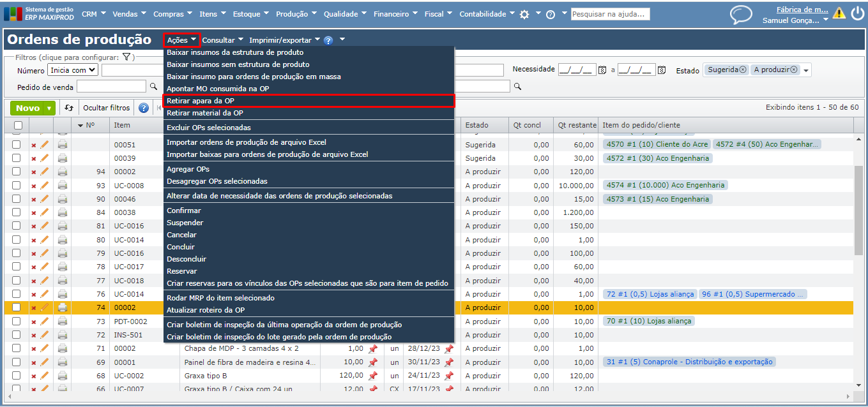Open the Número 'Inicia com' dropdown

click(x=73, y=70)
